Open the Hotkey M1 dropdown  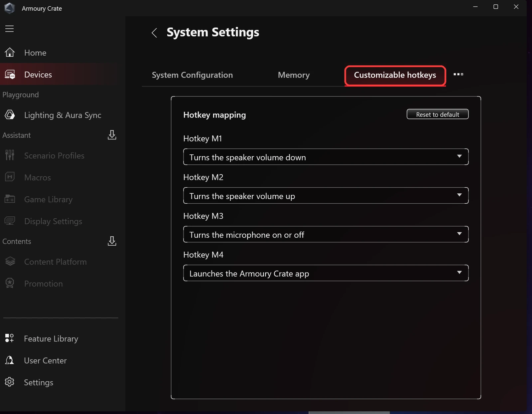click(326, 157)
